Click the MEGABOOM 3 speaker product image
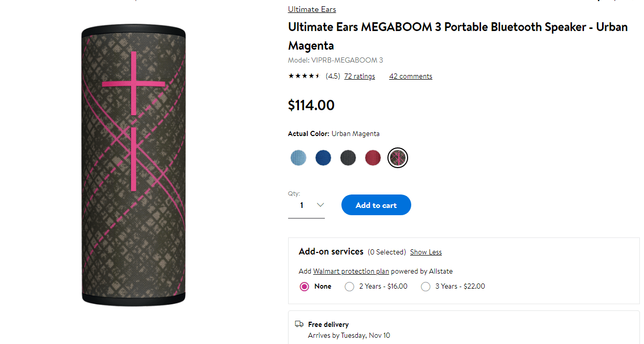The height and width of the screenshot is (344, 644). click(x=133, y=166)
